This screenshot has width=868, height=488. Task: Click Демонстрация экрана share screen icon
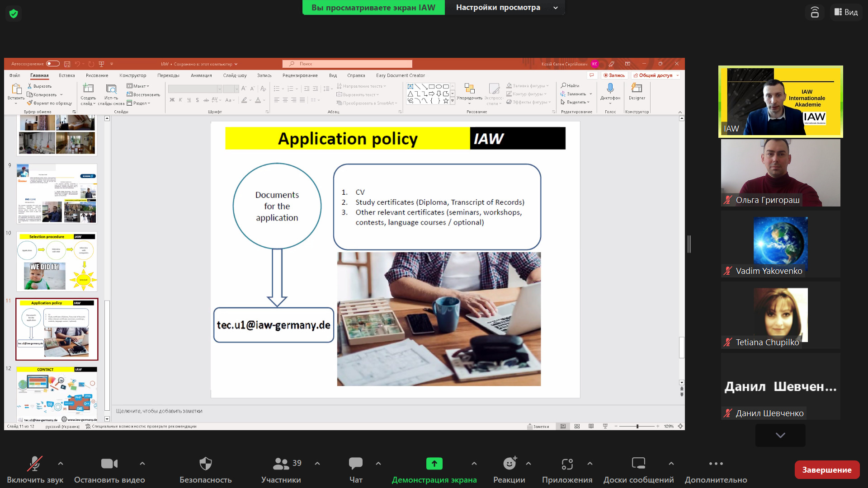point(434,464)
